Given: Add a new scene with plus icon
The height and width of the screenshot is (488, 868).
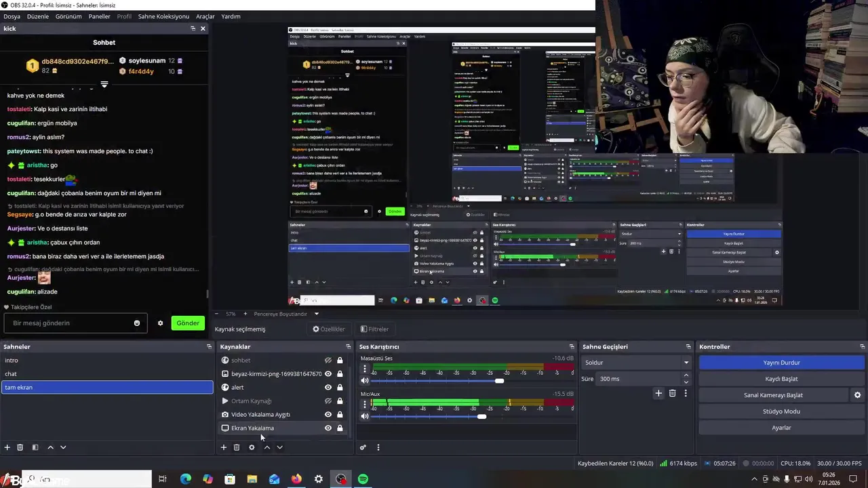Looking at the screenshot, I should coord(7,447).
